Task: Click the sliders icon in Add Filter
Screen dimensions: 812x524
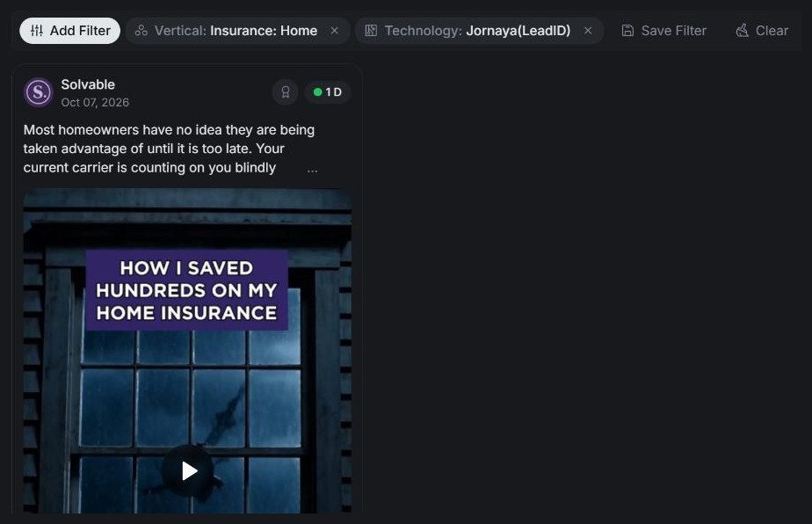Action: [37, 31]
